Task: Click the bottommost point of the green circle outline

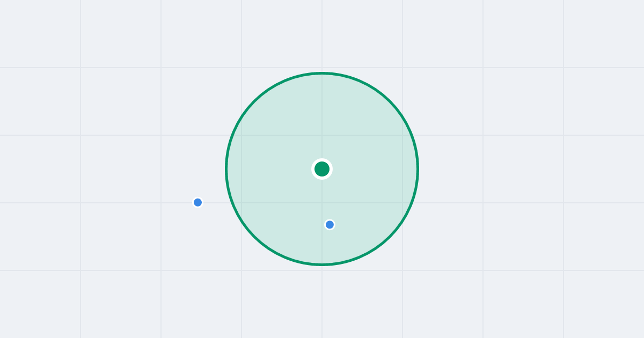Action: 322,264
